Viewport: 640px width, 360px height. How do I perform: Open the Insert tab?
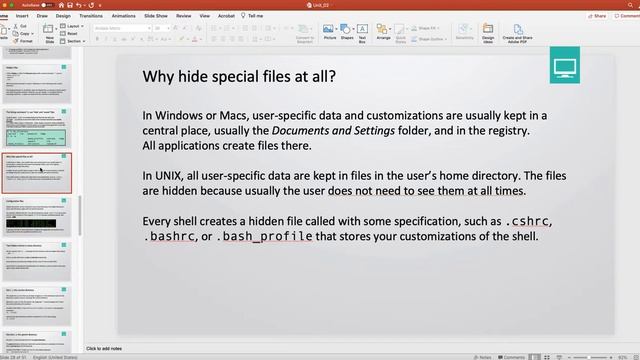[22, 16]
